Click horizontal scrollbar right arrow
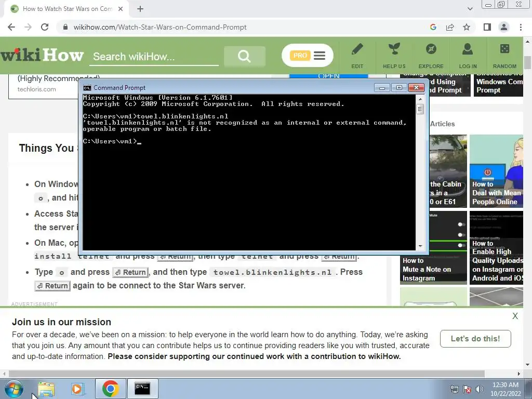The height and width of the screenshot is (399, 532). [x=519, y=374]
